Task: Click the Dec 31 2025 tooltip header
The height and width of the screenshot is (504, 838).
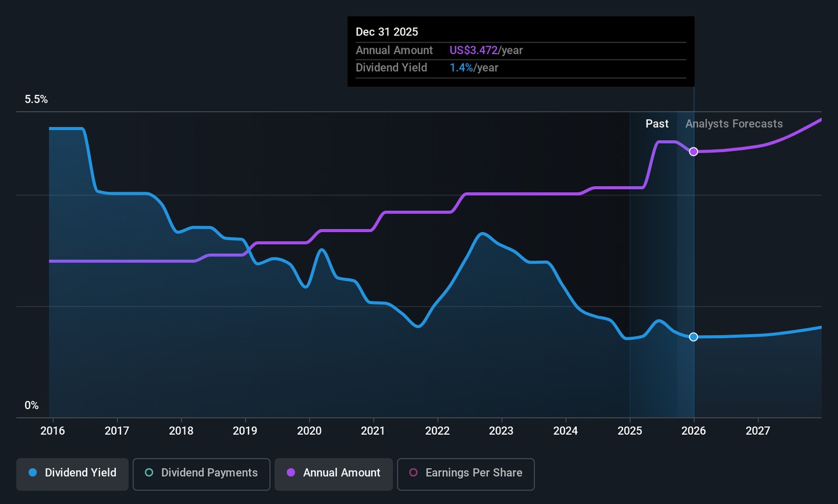Action: point(386,32)
